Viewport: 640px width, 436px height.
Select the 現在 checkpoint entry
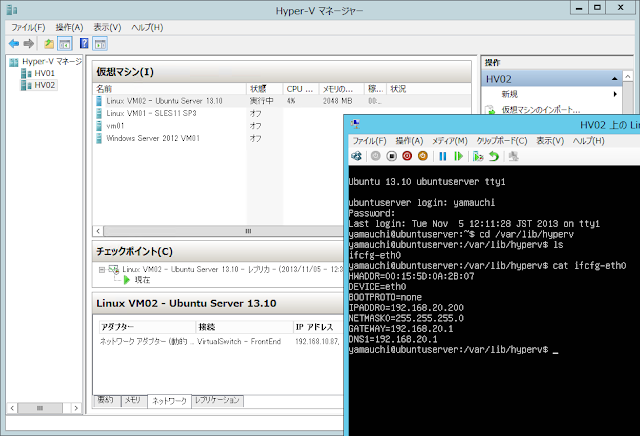[142, 280]
